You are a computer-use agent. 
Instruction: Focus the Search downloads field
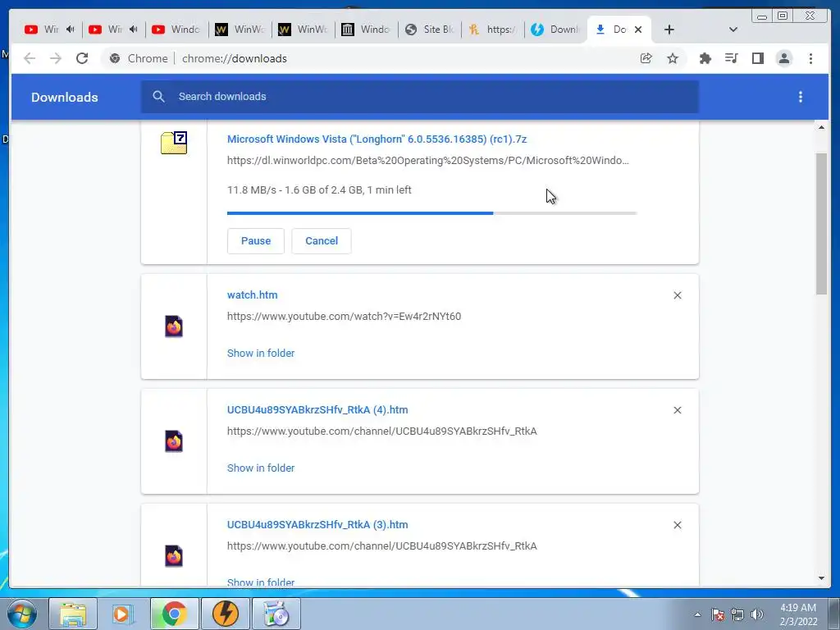tap(420, 97)
